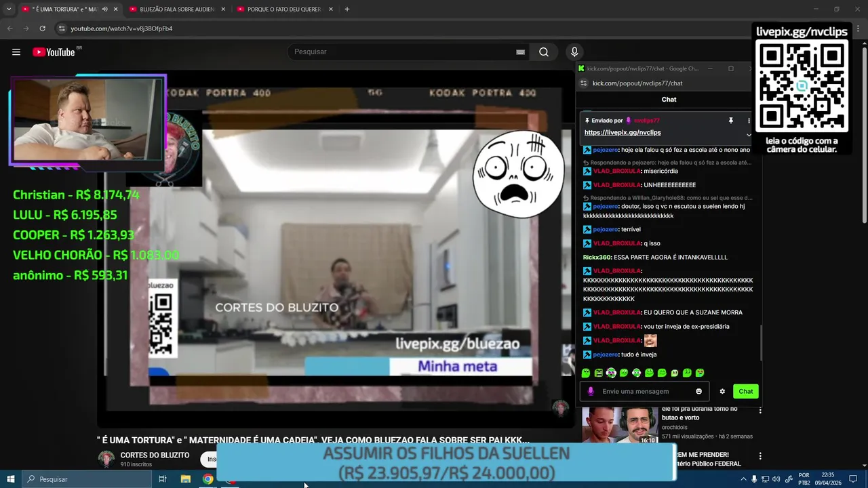
Task: Click username Rickx360 in chat
Action: pos(597,258)
